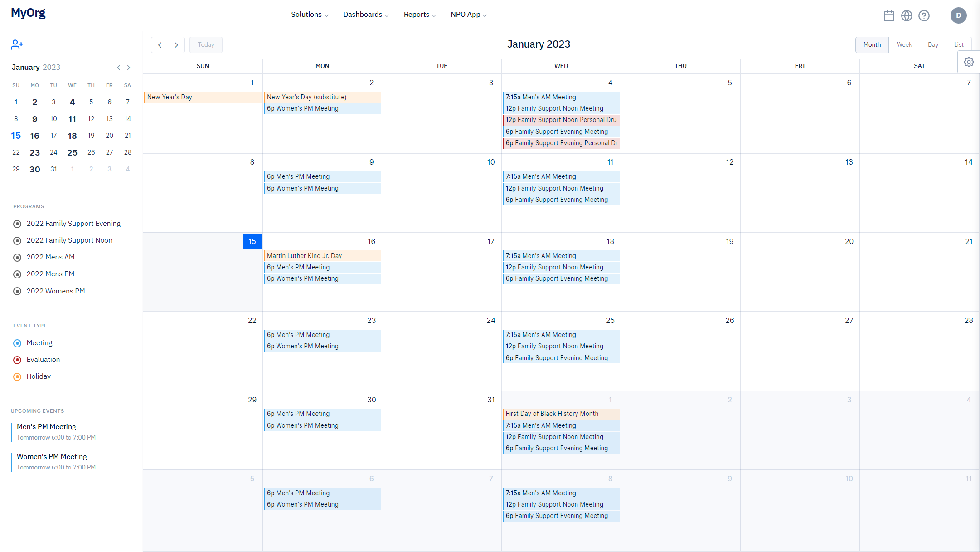Expand the Dashboards dropdown menu
This screenshot has height=552, width=980.
pyautogui.click(x=366, y=15)
